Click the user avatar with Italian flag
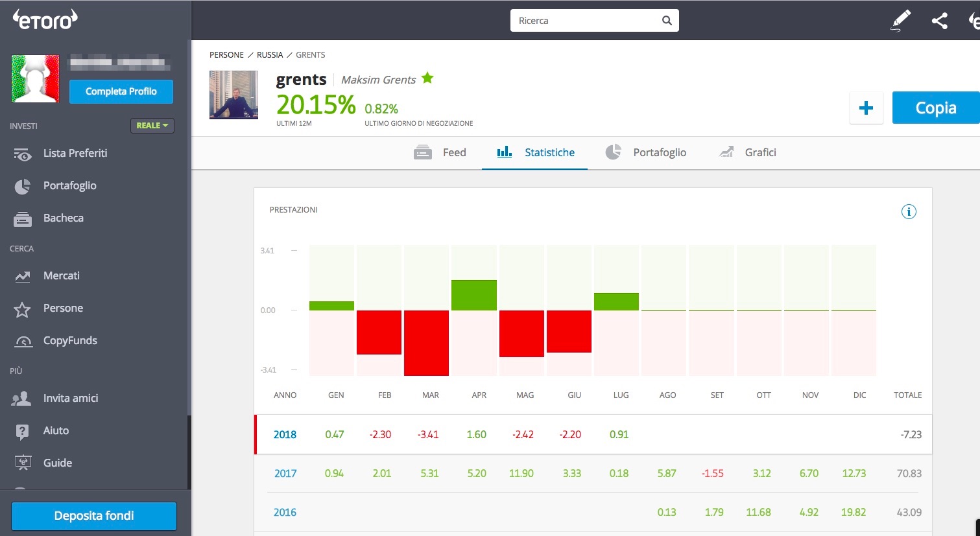 (36, 78)
